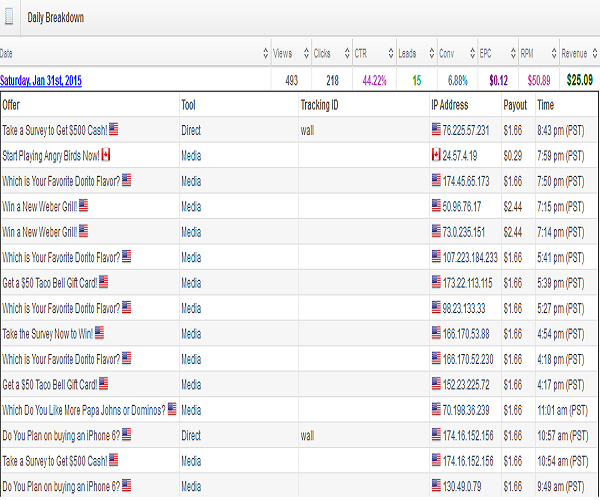Viewport: 600px width, 500px height.
Task: Sort by RPM column arrows
Action: pyautogui.click(x=554, y=53)
